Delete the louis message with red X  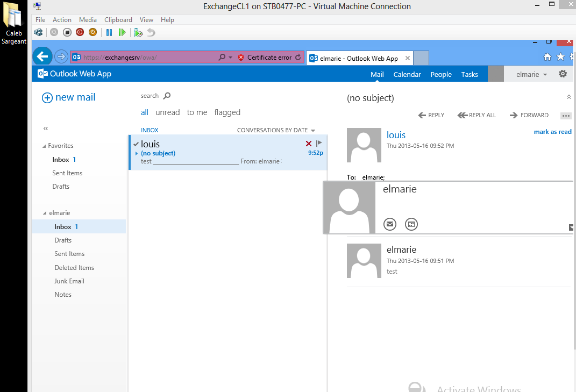[309, 143]
